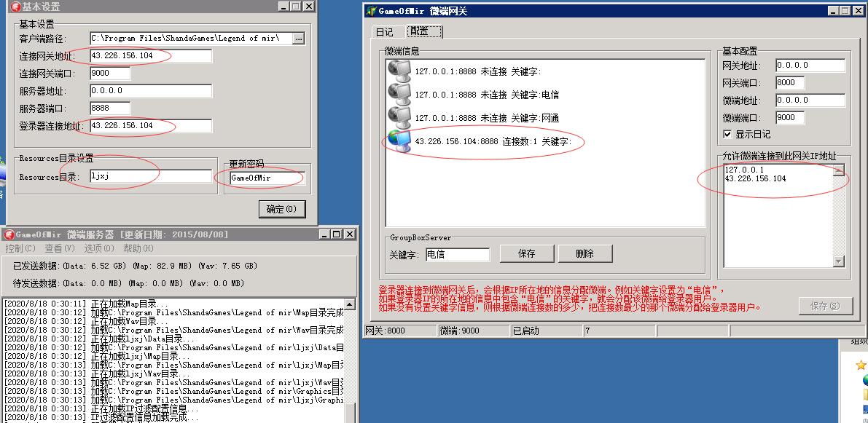Select the 127.0.0.1 entry in allowed IP list

tap(744, 170)
